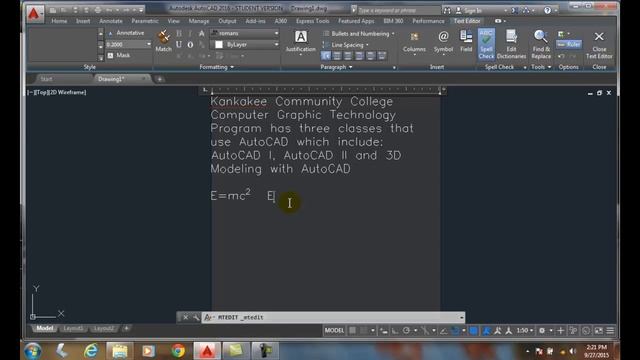Viewport: 640px width, 360px height.
Task: Open the Output ribbon tab
Action: 227,21
